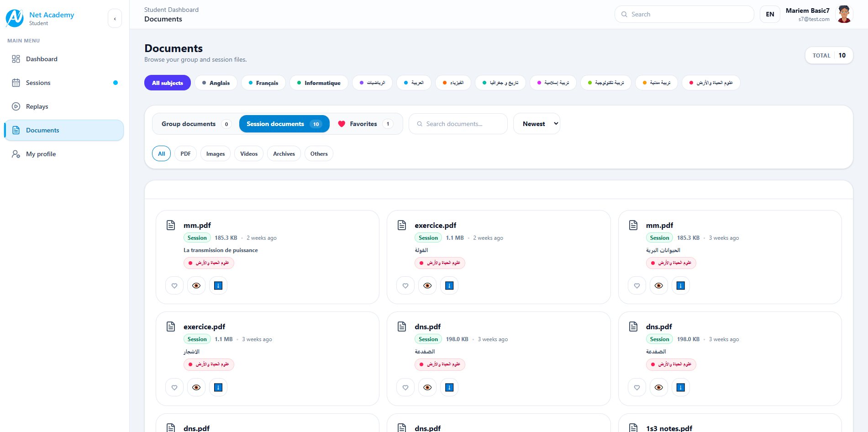
Task: Show Favorites documents tab
Action: click(365, 124)
